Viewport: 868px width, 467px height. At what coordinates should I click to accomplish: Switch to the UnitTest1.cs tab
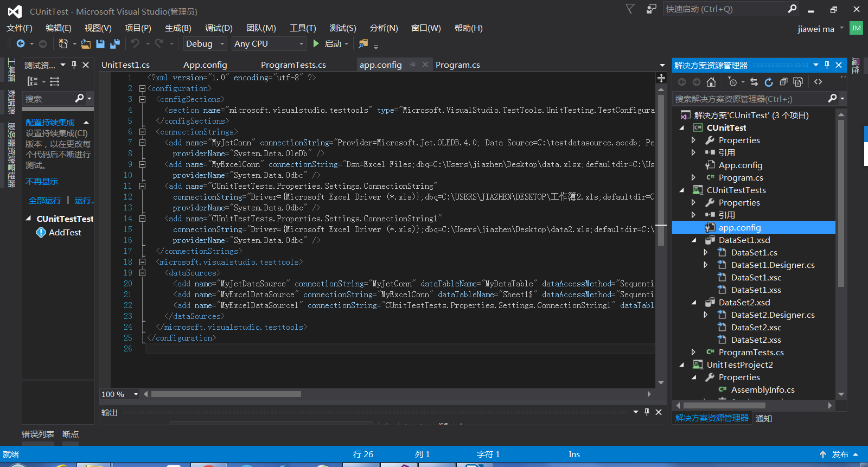[x=125, y=65]
